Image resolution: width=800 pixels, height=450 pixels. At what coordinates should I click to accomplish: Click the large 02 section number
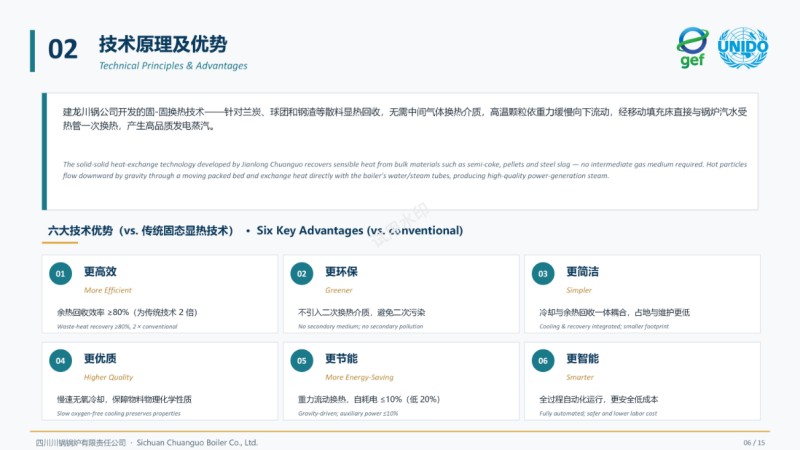63,50
